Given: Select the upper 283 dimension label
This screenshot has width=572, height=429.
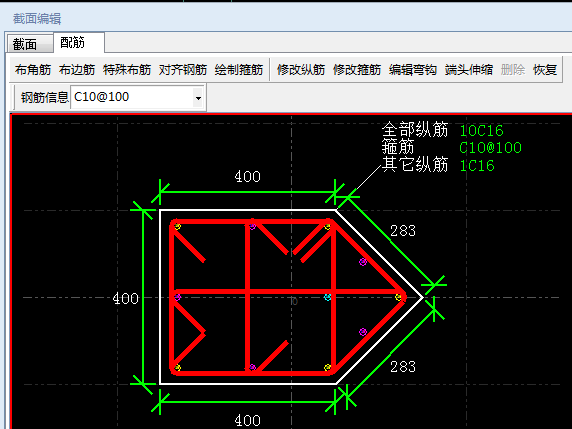Looking at the screenshot, I should click(x=403, y=231).
